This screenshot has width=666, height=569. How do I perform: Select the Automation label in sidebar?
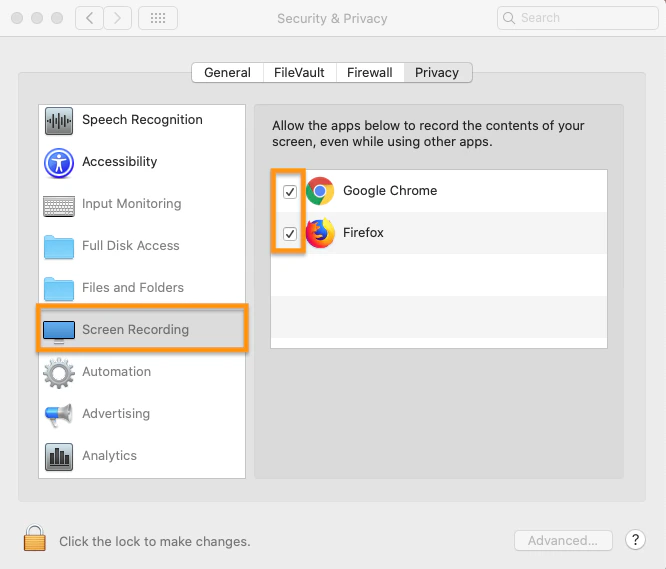pos(116,372)
